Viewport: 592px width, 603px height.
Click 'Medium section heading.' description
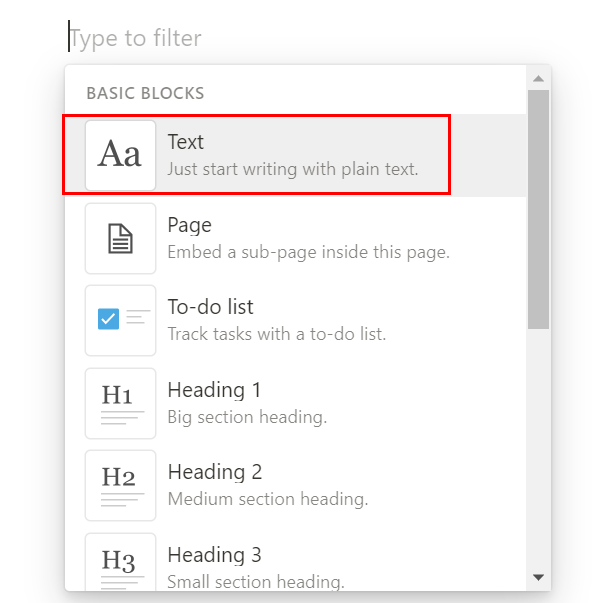coord(268,499)
